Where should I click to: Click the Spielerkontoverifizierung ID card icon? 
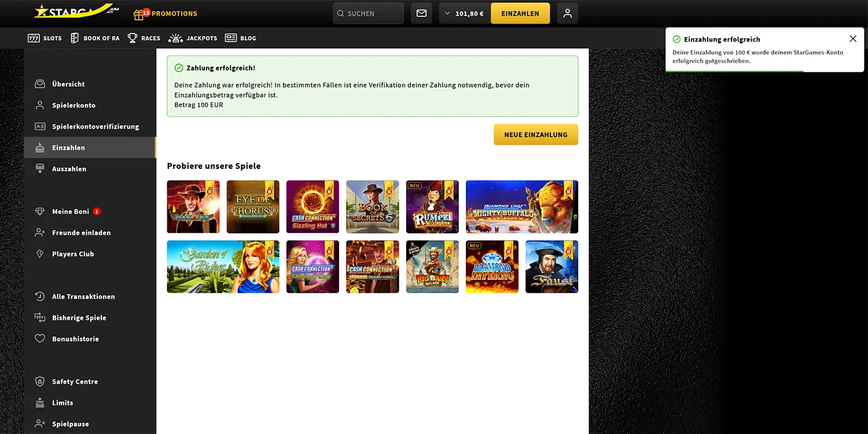click(40, 126)
